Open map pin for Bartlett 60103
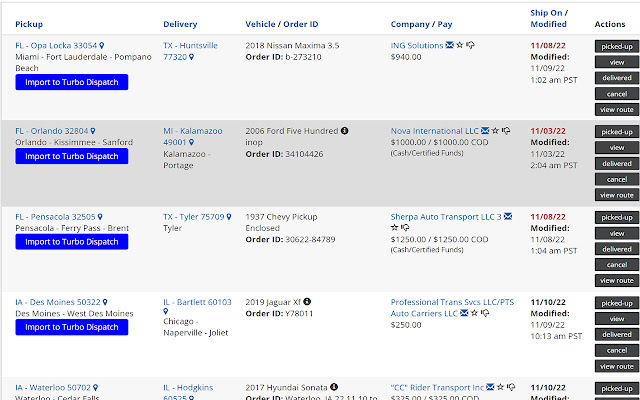Viewport: 640px width, 400px height. click(166, 311)
